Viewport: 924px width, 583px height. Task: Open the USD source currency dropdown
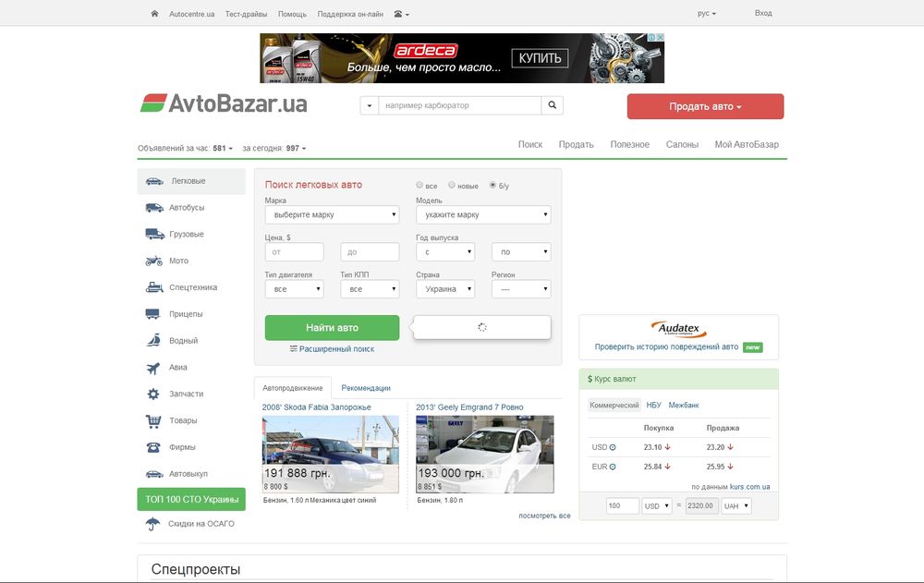656,505
